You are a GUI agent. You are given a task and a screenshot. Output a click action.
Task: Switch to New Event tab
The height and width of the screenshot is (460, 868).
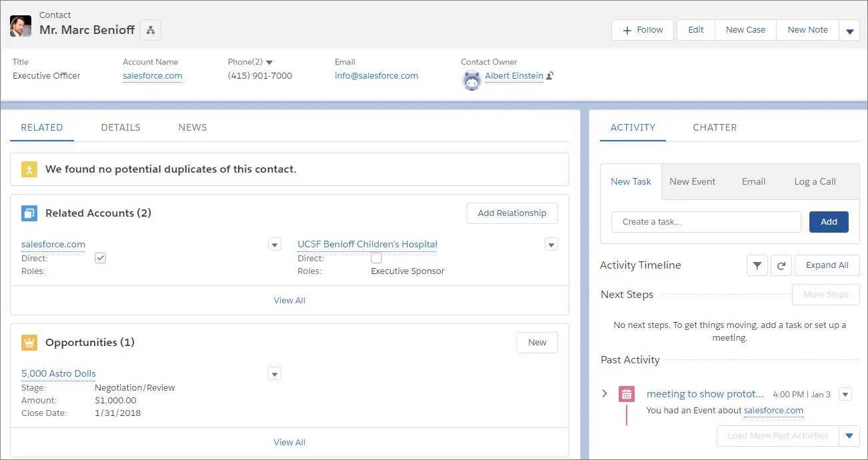[692, 181]
